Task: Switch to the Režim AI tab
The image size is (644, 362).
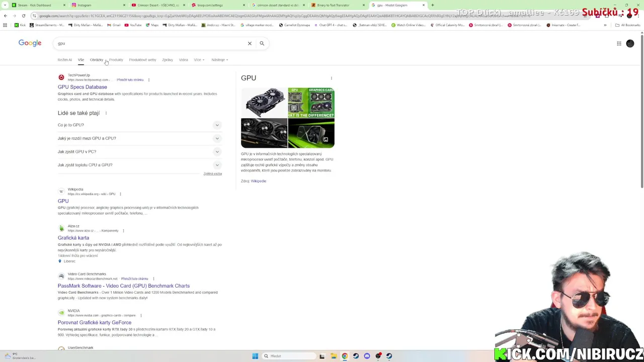Action: coord(64,60)
